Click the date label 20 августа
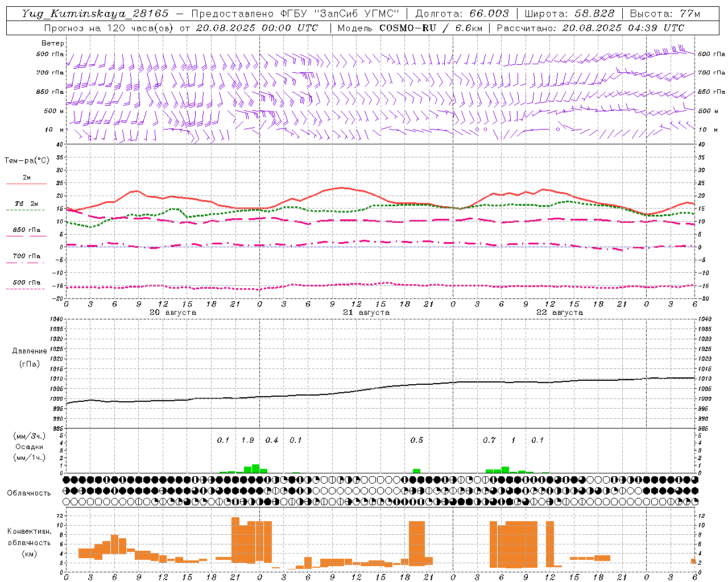Viewport: 728px width, 582px height. click(x=173, y=313)
